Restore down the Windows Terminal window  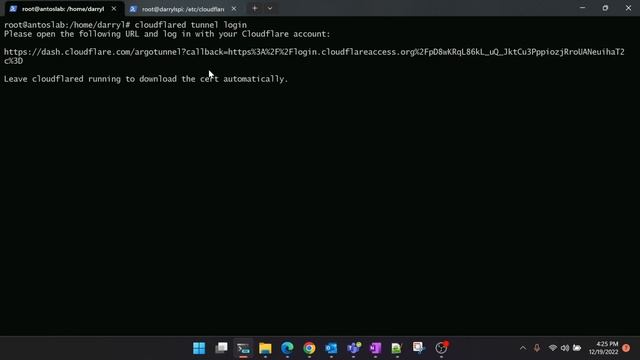(605, 8)
